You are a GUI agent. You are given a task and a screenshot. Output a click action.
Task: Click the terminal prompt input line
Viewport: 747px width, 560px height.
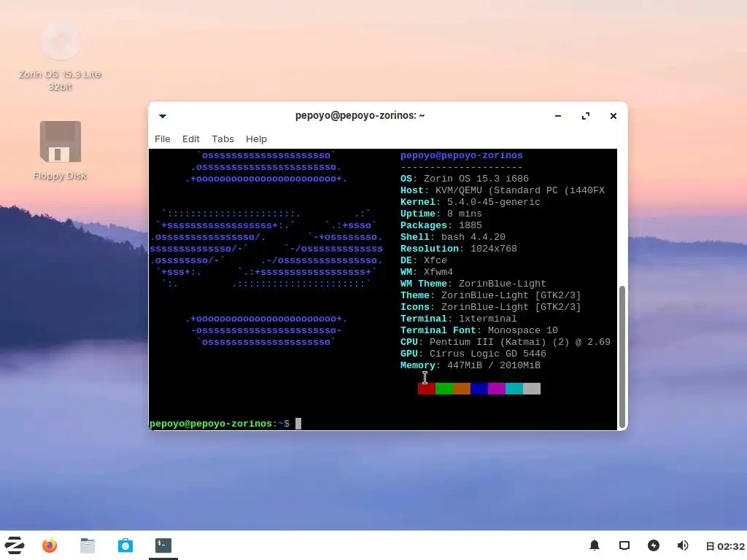point(382,424)
